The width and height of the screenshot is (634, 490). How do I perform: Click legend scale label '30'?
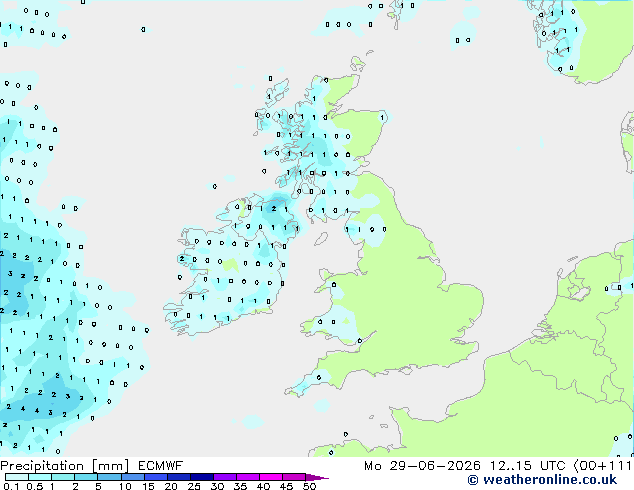(x=217, y=486)
